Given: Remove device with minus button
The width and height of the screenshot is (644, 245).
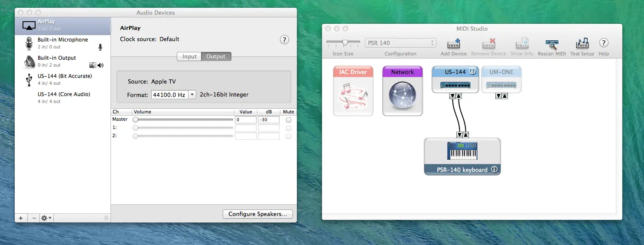Looking at the screenshot, I should (34, 218).
